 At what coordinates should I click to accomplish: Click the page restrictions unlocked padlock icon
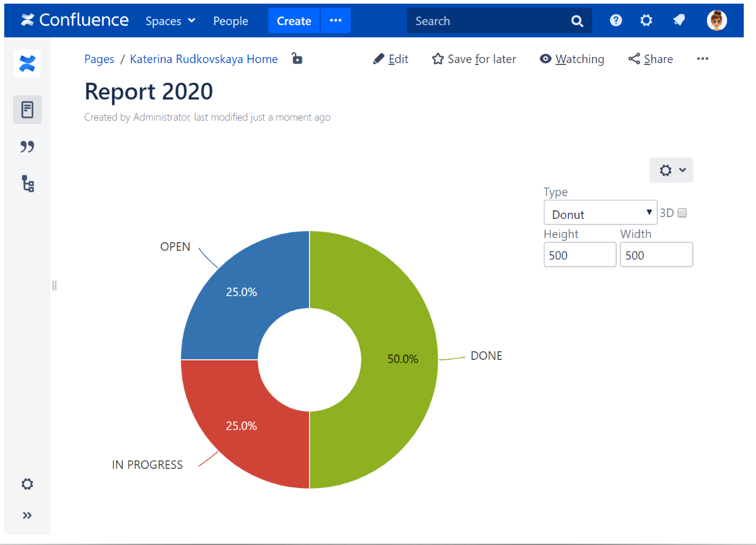click(x=297, y=59)
